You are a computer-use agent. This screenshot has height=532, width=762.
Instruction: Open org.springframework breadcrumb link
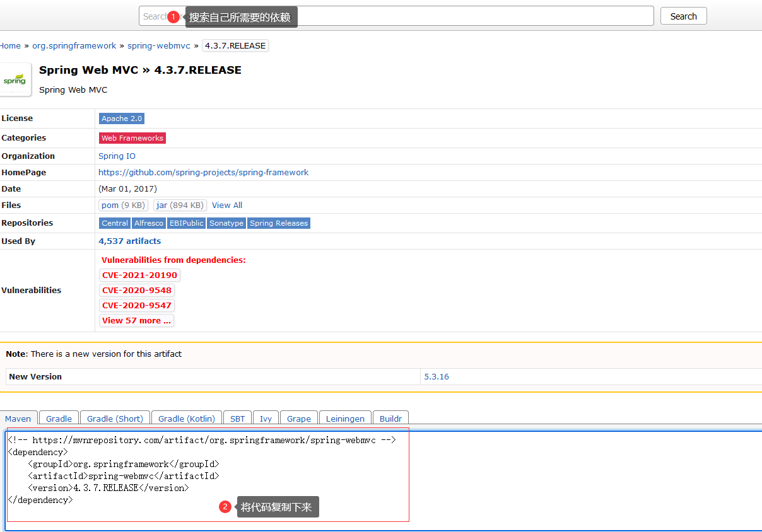[x=74, y=46]
